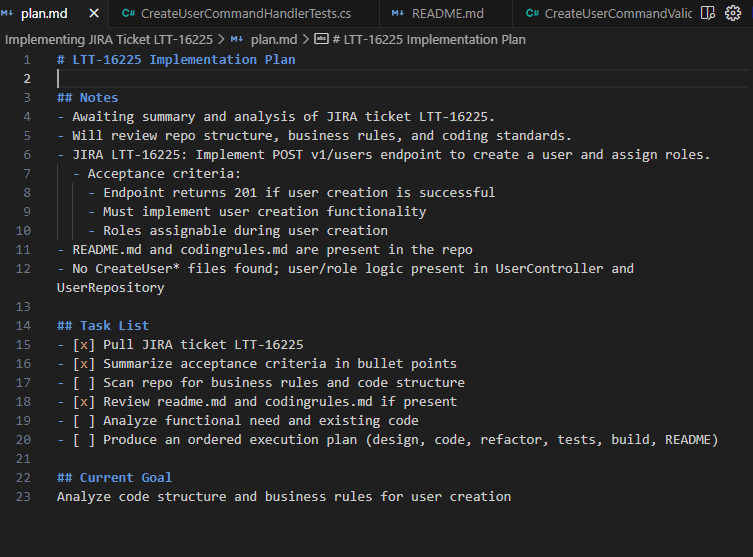Screen dimensions: 753x557
Task: Open the split editor layout icon
Action: 708,13
